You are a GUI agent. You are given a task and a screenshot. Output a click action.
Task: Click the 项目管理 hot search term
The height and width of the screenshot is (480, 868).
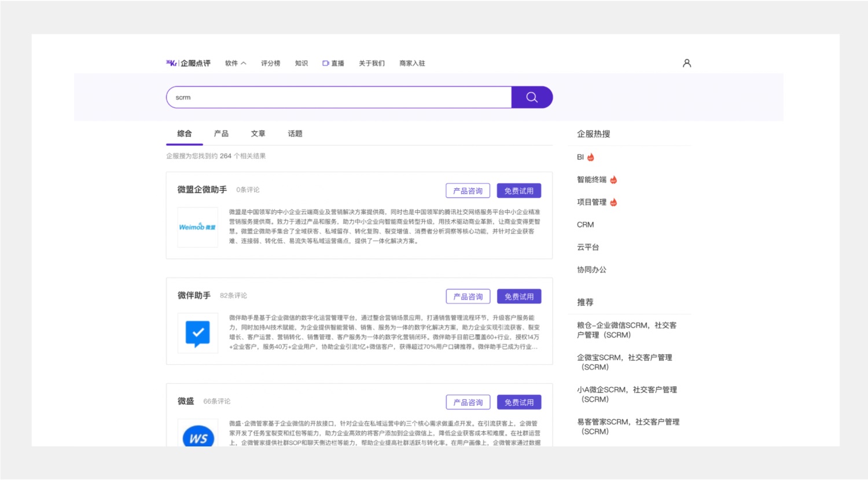591,202
